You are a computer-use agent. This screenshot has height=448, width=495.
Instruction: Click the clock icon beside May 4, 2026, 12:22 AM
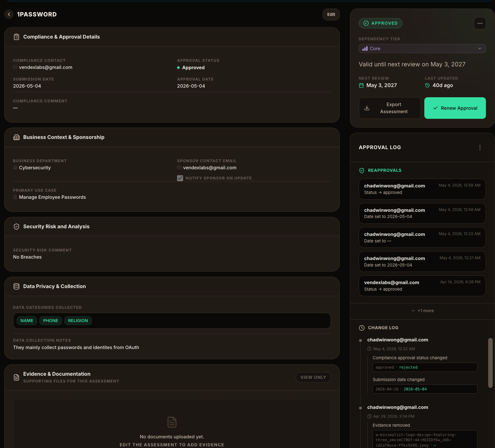click(x=369, y=349)
